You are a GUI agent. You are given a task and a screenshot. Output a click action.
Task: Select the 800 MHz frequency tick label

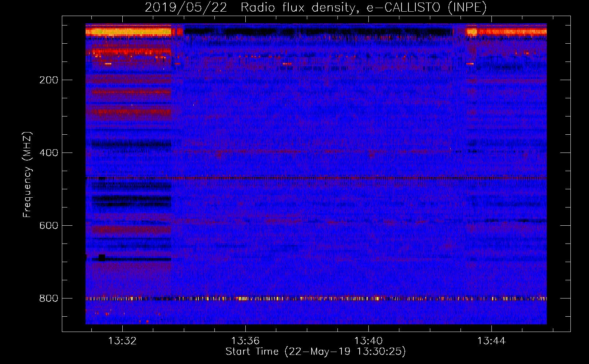(x=49, y=298)
